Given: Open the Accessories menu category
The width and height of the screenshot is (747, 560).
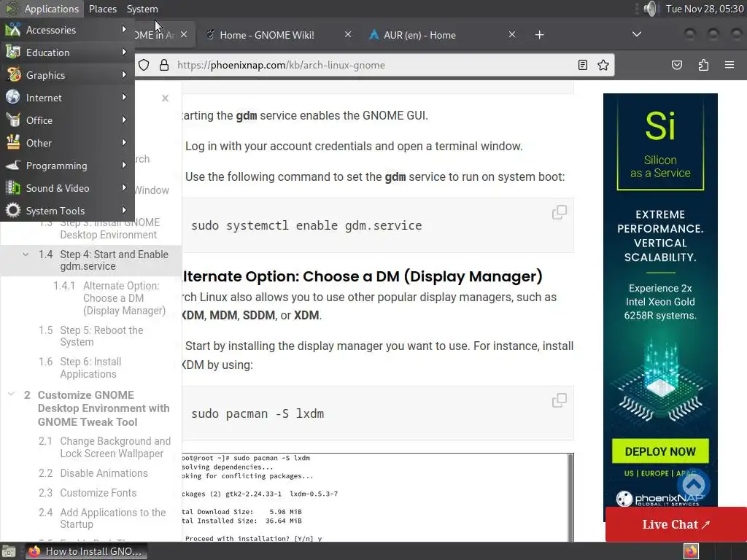Looking at the screenshot, I should coord(67,30).
